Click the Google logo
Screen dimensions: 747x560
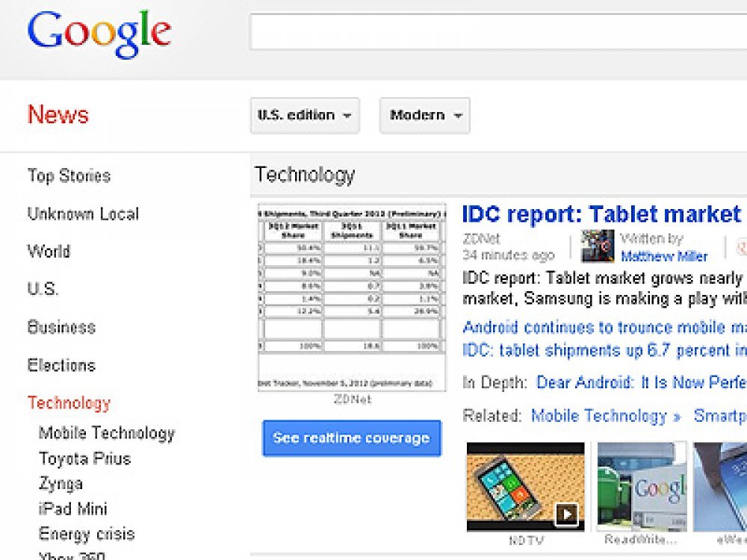tap(99, 34)
